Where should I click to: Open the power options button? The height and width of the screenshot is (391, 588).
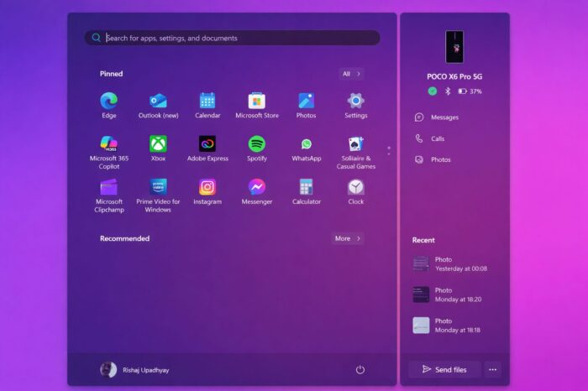(x=360, y=370)
